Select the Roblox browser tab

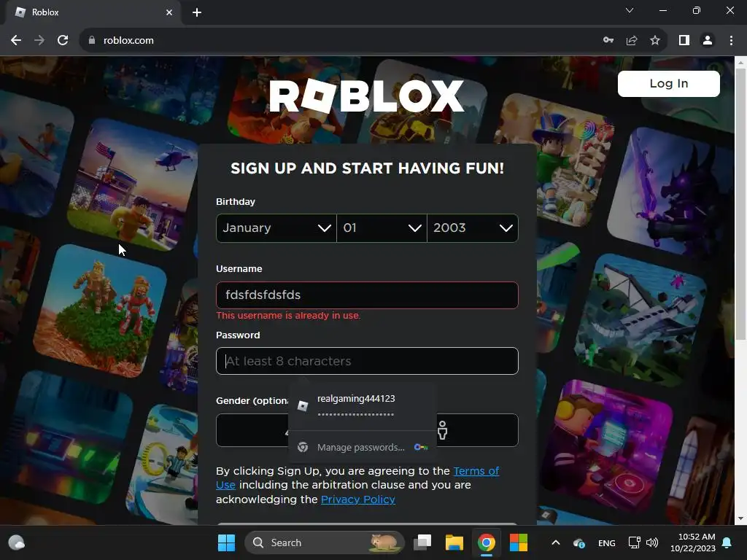tap(93, 12)
